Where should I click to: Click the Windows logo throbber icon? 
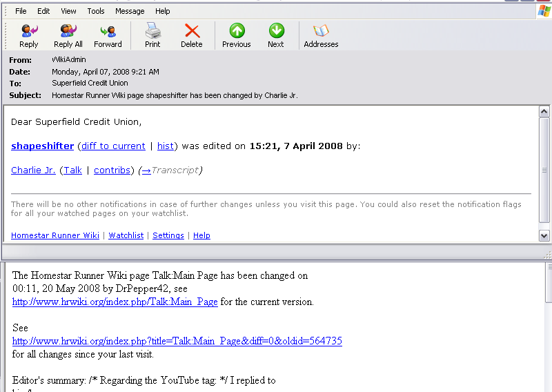544,11
